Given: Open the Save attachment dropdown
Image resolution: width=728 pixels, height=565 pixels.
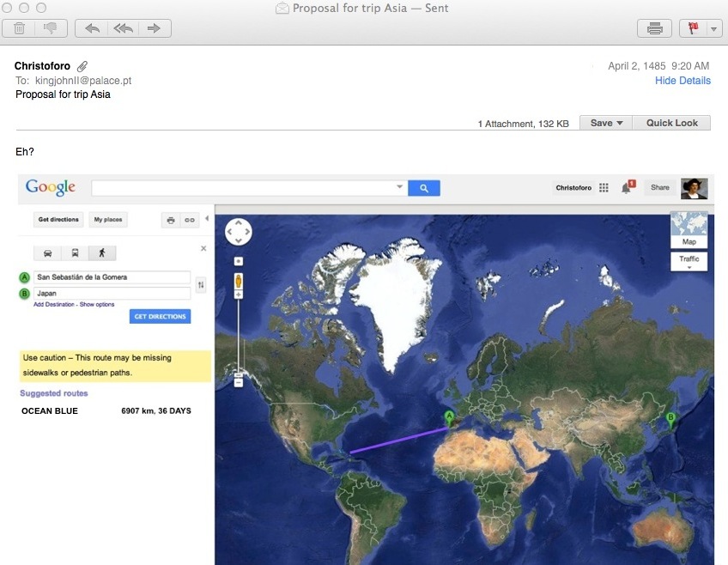Looking at the screenshot, I should coord(606,123).
